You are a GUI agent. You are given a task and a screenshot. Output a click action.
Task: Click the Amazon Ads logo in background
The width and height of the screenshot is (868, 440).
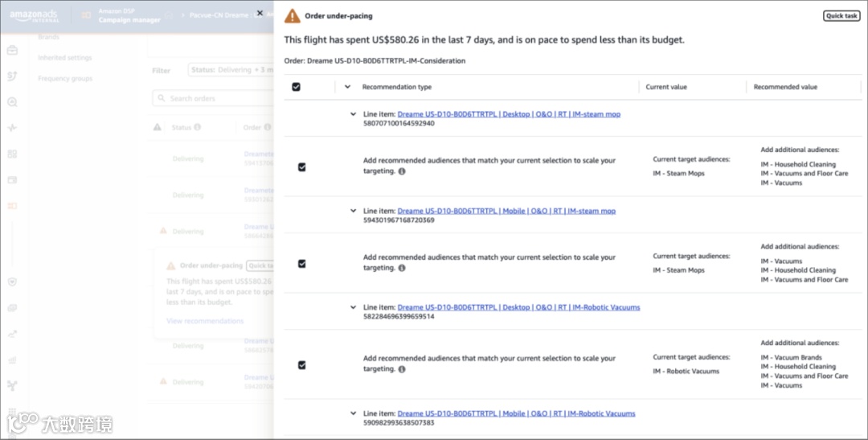coord(34,16)
